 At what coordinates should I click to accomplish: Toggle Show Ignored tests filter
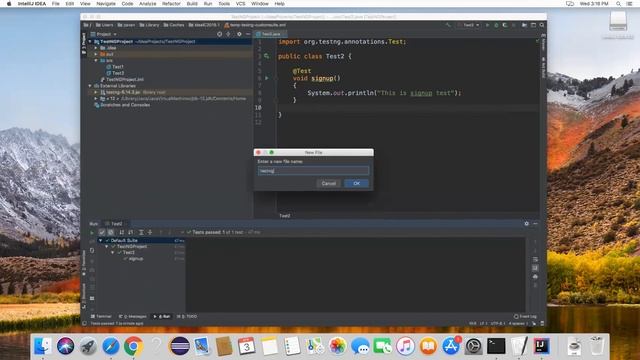111,232
